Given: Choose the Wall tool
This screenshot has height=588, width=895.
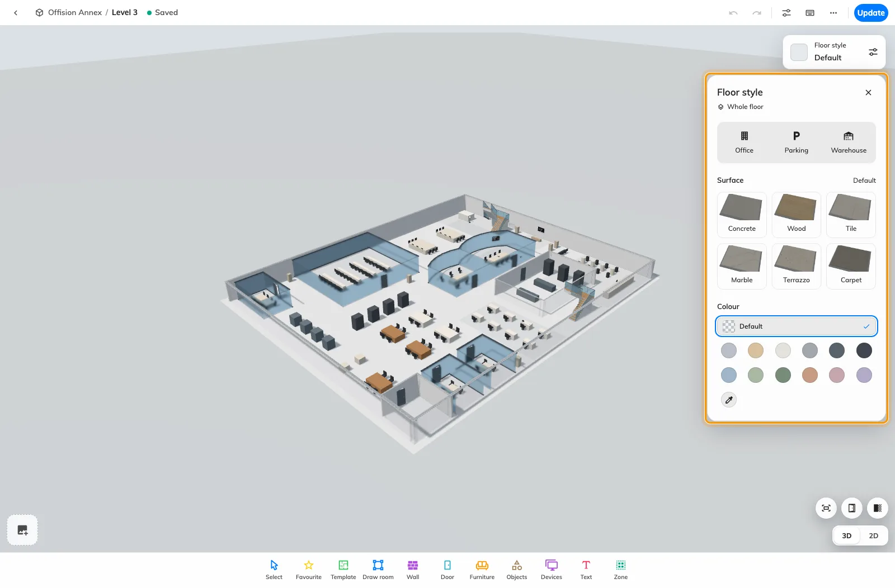Looking at the screenshot, I should point(413,570).
